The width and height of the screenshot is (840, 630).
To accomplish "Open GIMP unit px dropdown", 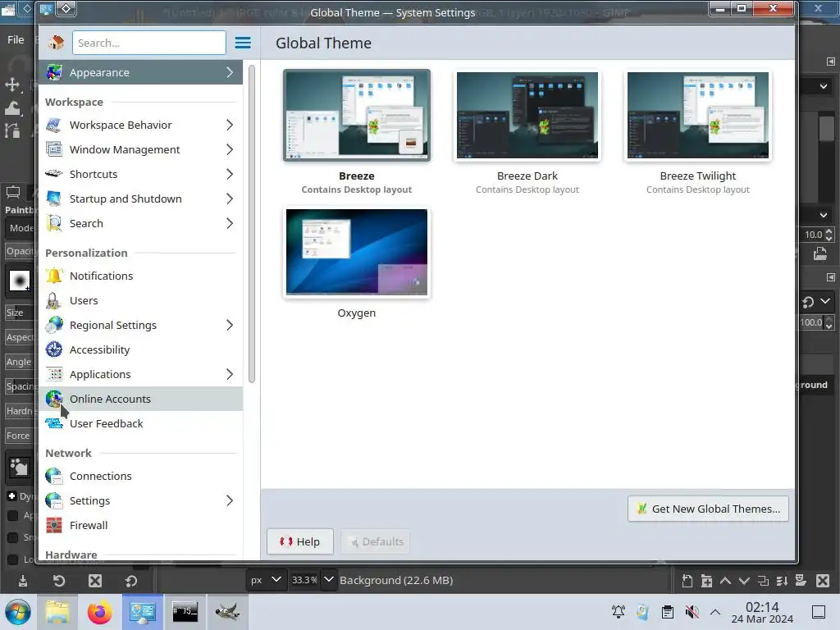I will click(x=266, y=580).
